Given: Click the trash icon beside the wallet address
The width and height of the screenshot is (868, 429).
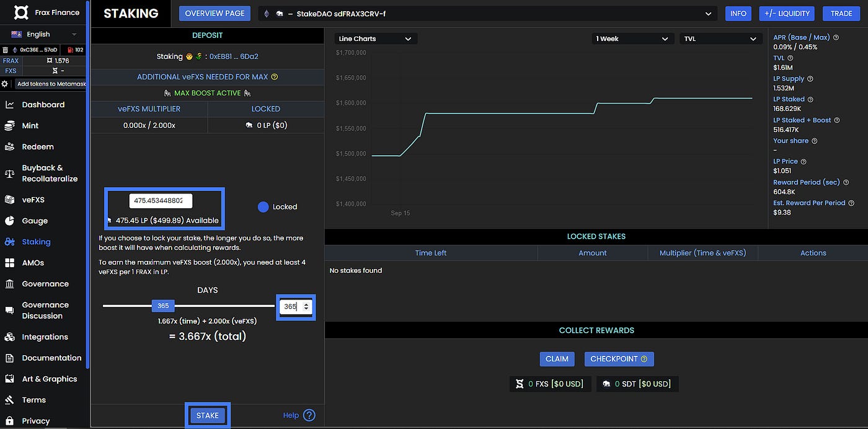Looking at the screenshot, I should (x=6, y=50).
